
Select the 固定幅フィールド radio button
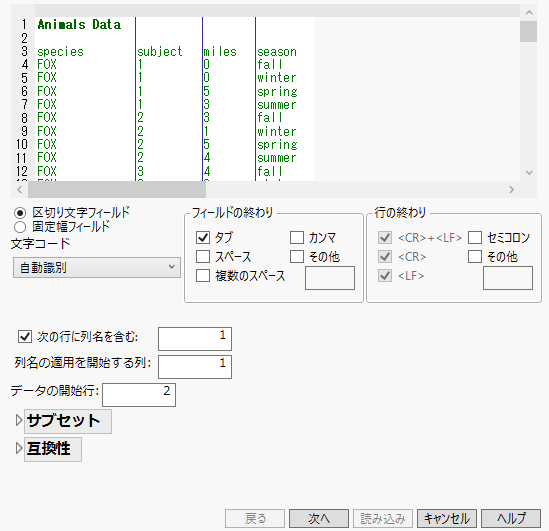[20, 227]
